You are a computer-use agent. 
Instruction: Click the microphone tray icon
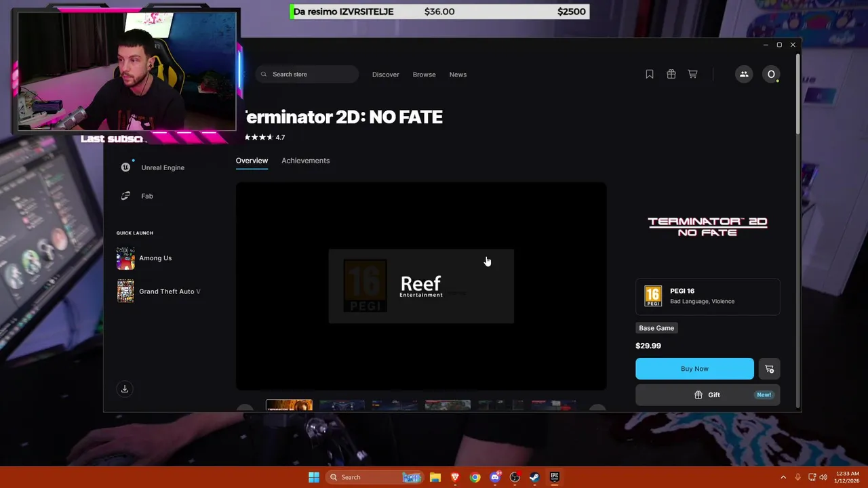pyautogui.click(x=798, y=477)
